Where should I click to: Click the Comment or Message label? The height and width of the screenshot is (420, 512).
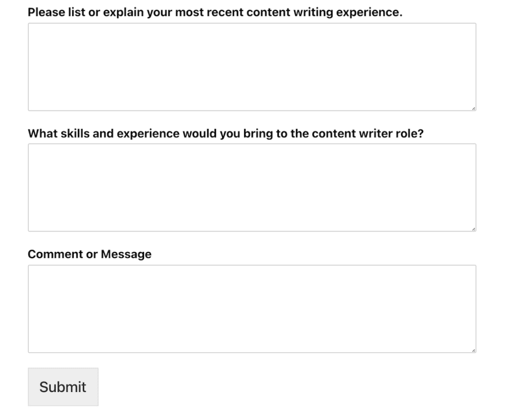89,254
